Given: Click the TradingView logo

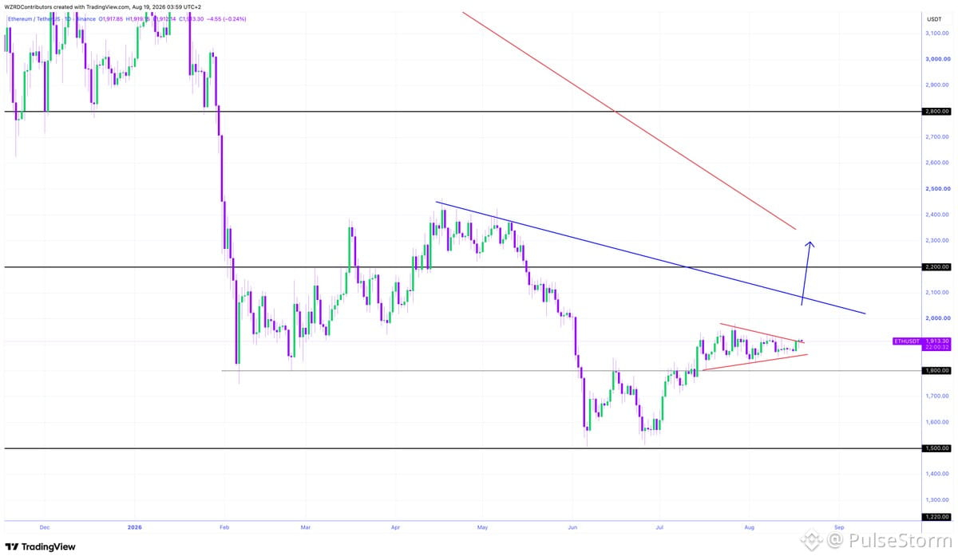Looking at the screenshot, I should (x=40, y=546).
